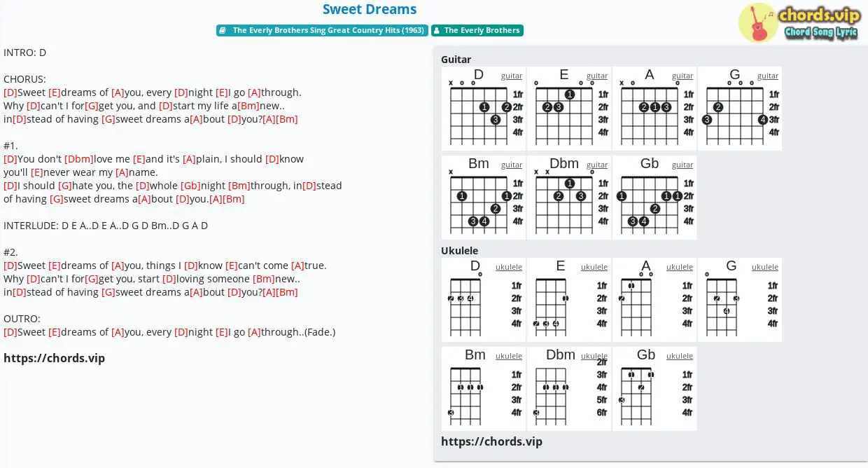The width and height of the screenshot is (868, 468).
Task: Select the E guitar chord diagram
Action: [x=569, y=109]
